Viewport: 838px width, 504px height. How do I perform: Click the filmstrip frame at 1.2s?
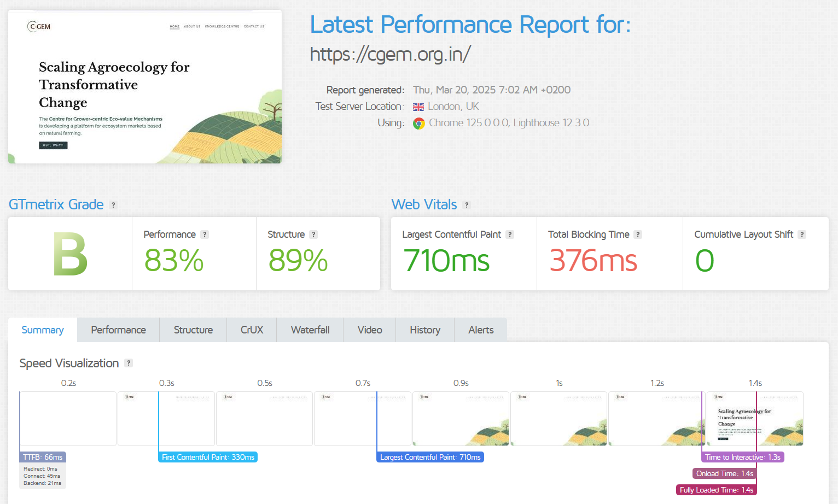656,419
